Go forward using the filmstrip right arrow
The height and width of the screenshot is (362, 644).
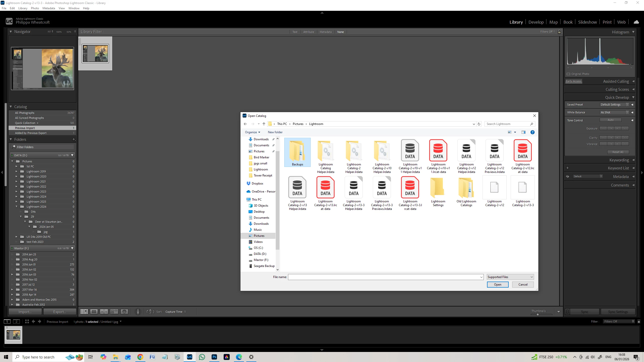39,322
